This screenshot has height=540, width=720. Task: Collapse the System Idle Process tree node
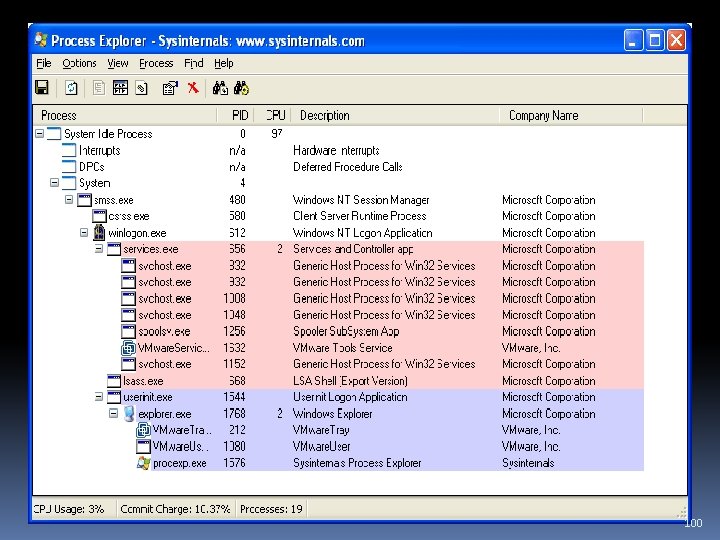click(39, 134)
